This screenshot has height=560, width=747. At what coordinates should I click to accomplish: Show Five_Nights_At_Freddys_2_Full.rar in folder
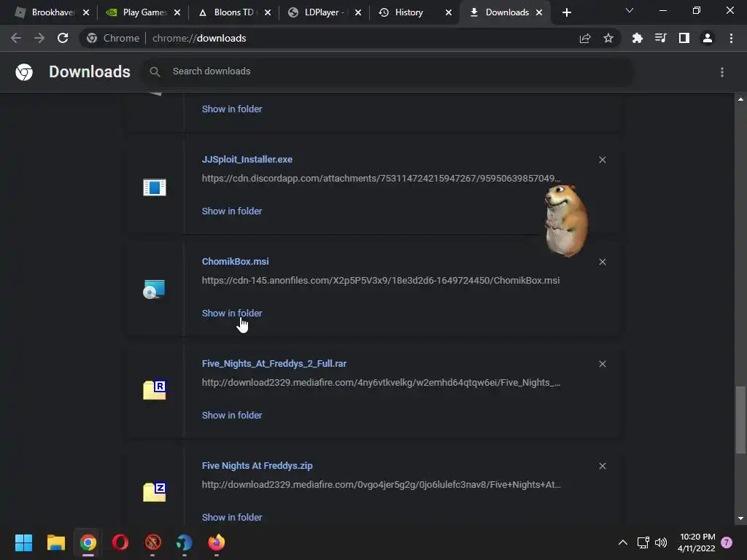coord(231,415)
